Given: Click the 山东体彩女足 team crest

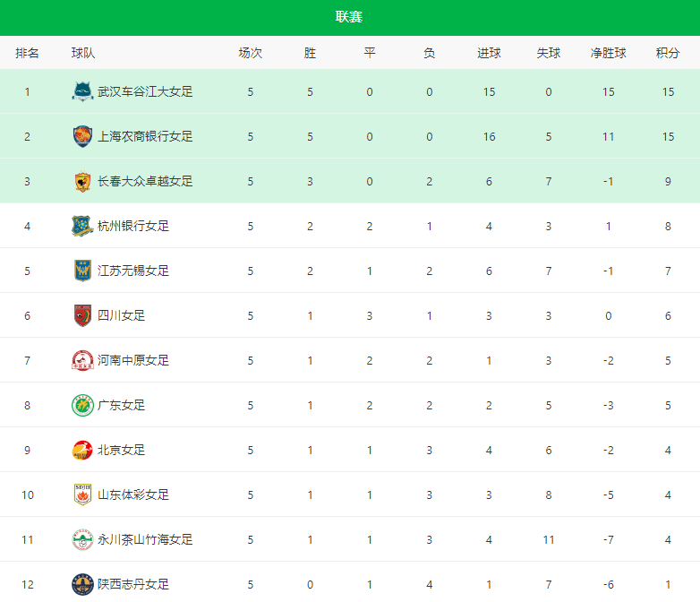Looking at the screenshot, I should [82, 494].
